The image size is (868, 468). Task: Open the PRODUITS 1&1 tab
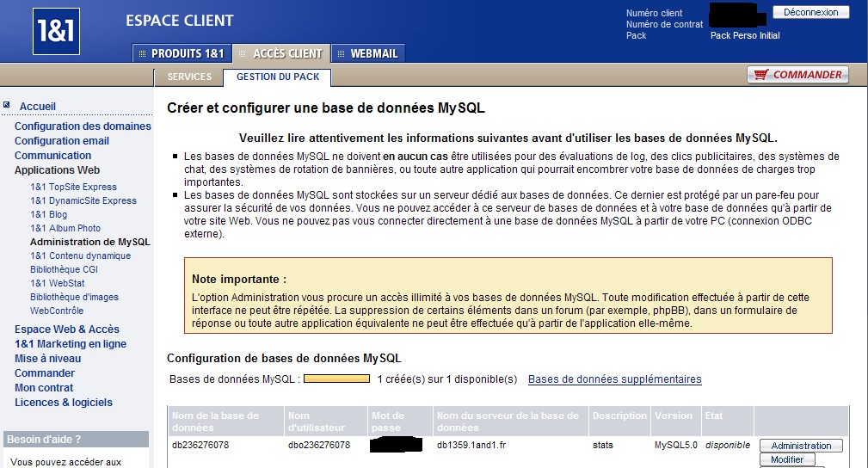[x=182, y=53]
